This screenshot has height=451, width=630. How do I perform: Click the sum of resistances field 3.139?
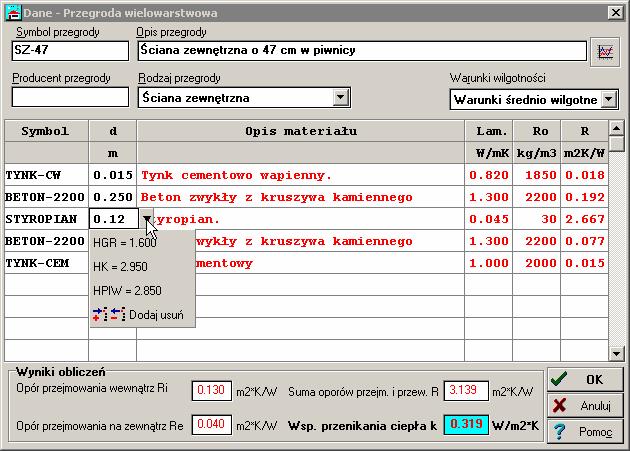point(466,391)
